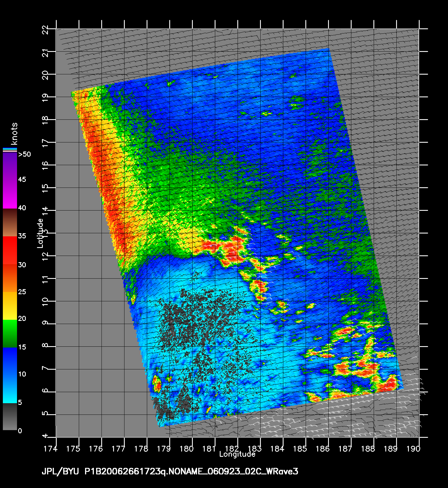The width and height of the screenshot is (448, 488).
Task: Select longitude tick label '175'
Action: (x=73, y=449)
